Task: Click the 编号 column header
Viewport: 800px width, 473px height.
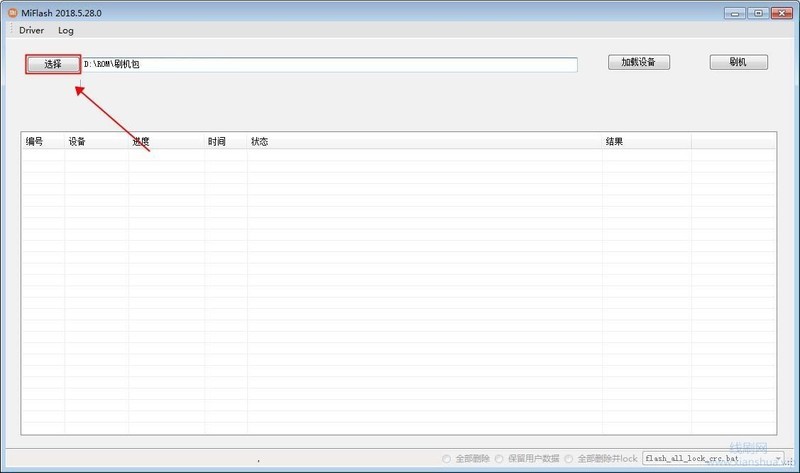Action: pos(43,141)
